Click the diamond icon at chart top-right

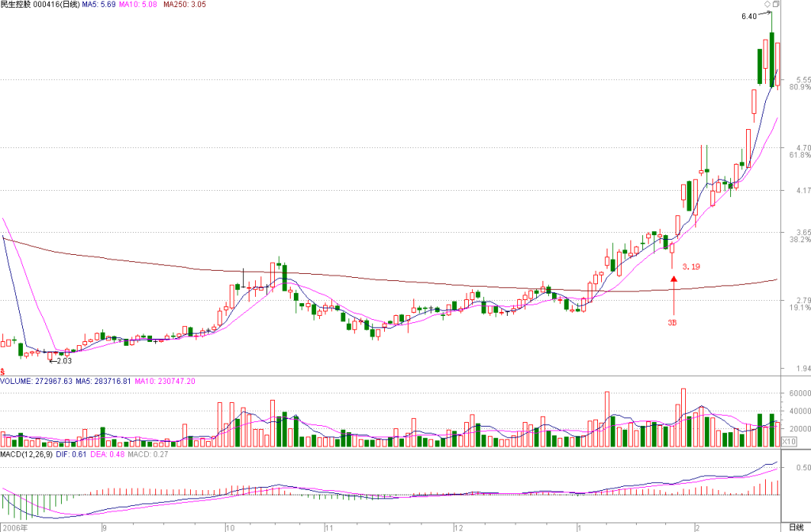coord(767,4)
